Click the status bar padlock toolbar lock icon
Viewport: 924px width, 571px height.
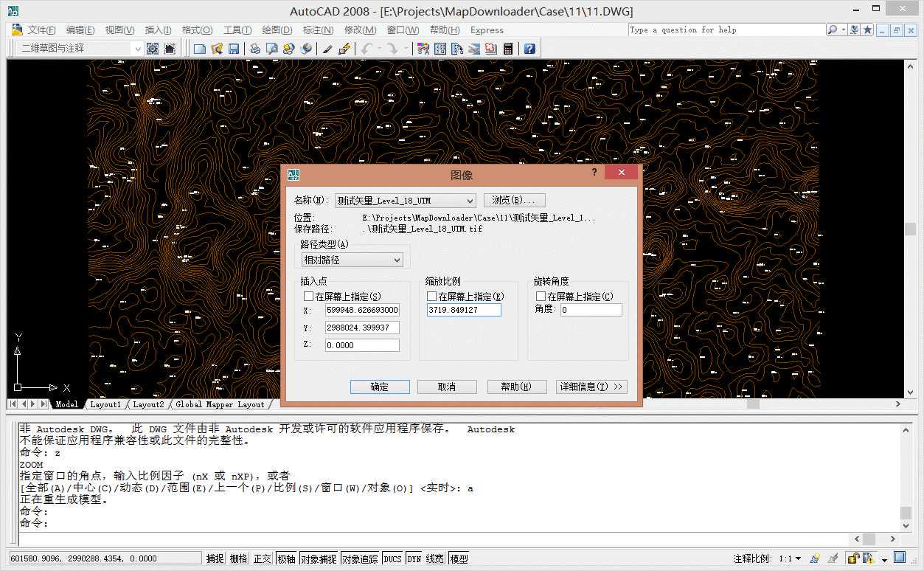854,558
